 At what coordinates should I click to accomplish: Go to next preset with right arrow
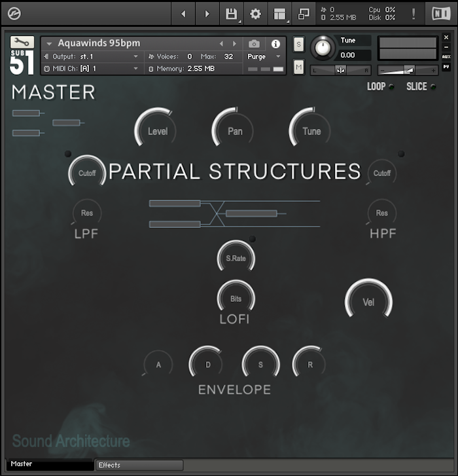pos(207,14)
